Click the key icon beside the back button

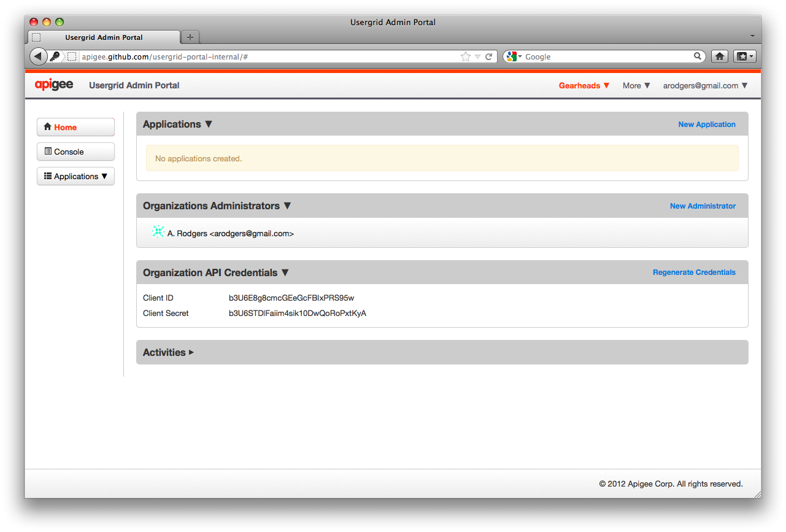click(x=55, y=56)
